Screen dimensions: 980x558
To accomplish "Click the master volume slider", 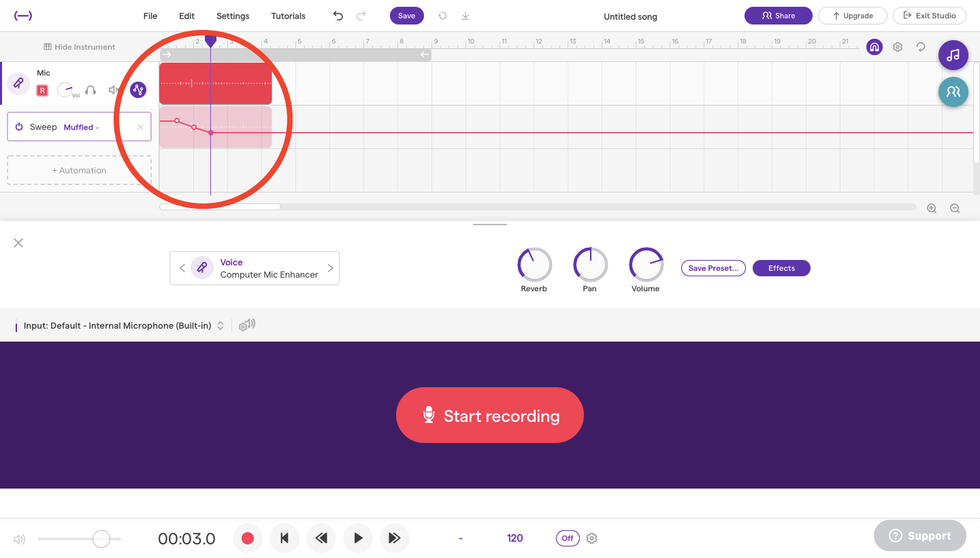I will click(x=80, y=539).
